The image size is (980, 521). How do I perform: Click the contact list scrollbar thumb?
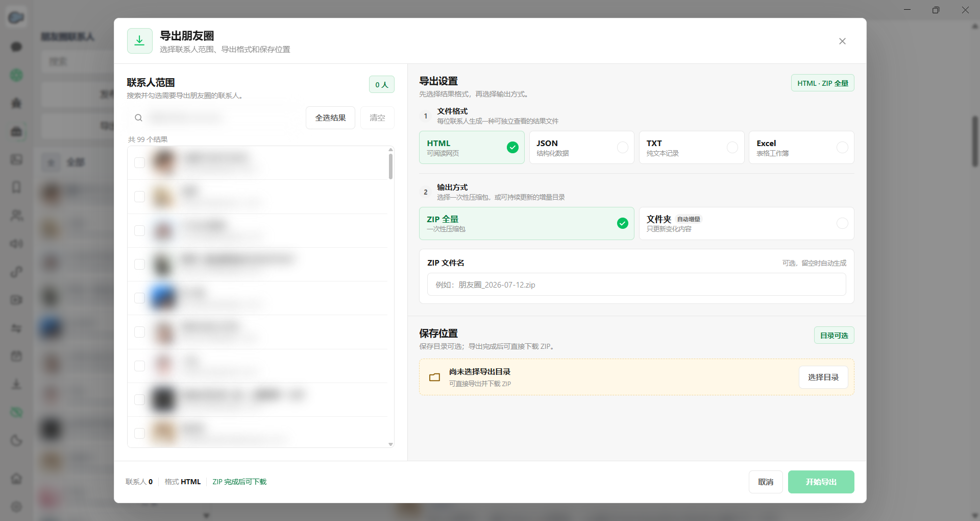tap(390, 167)
